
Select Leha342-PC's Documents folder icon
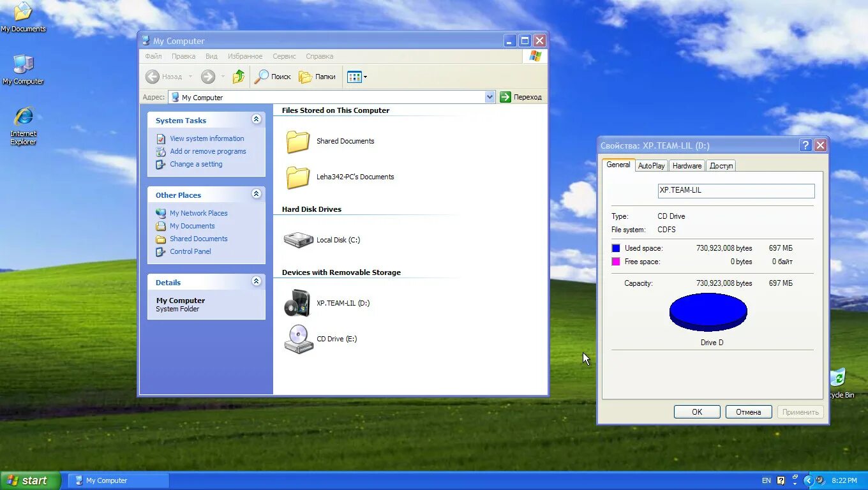pos(298,177)
